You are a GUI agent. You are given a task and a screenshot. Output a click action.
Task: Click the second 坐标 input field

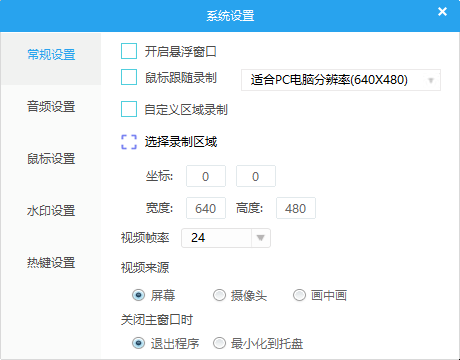click(256, 176)
